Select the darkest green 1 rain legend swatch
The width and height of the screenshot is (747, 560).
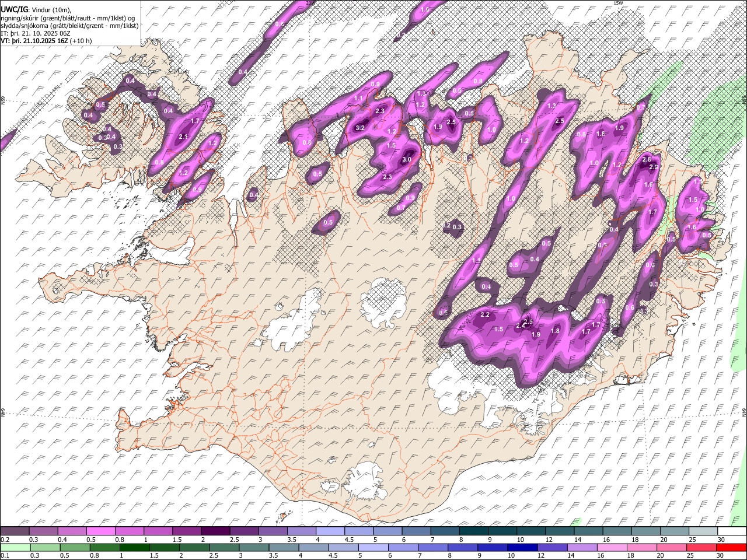tap(135, 547)
